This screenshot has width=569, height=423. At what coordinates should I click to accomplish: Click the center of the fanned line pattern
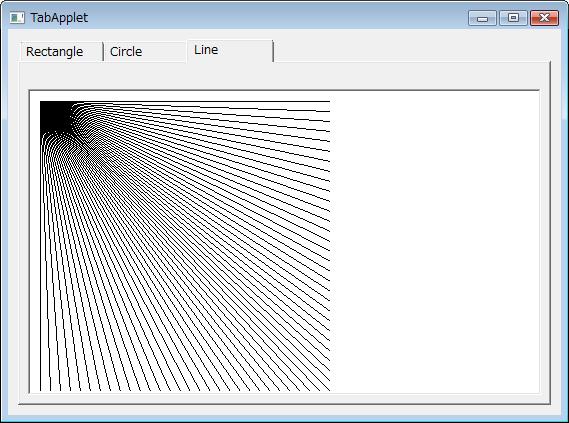coord(185,246)
